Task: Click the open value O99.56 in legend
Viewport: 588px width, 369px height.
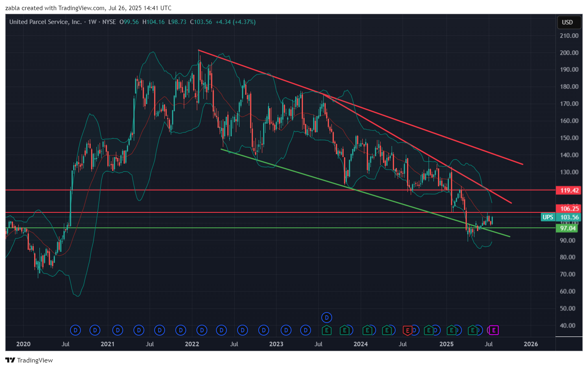Action: click(x=129, y=22)
